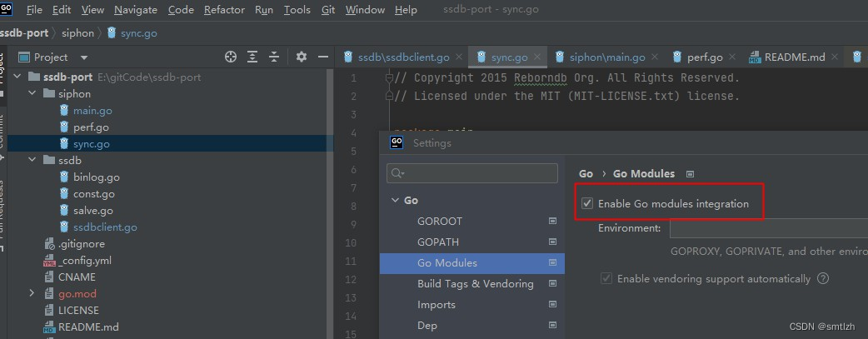Click the Imports project-level settings icon
Viewport: 868px width, 339px height.
552,305
